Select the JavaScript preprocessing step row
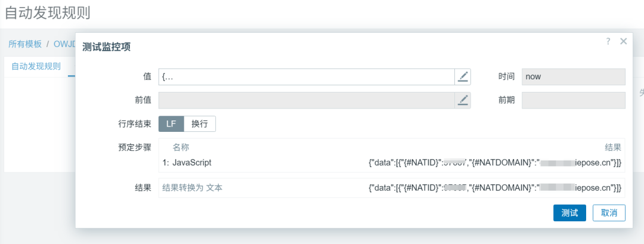This screenshot has width=644, height=244. 191,162
